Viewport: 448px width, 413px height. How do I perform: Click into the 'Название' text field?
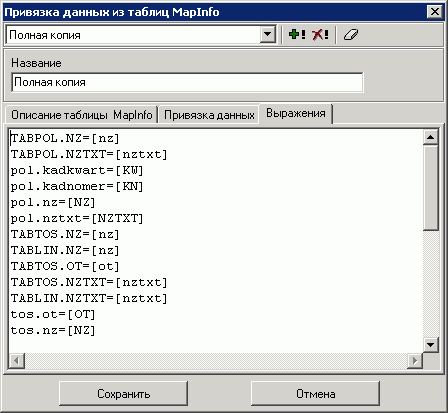click(x=187, y=82)
